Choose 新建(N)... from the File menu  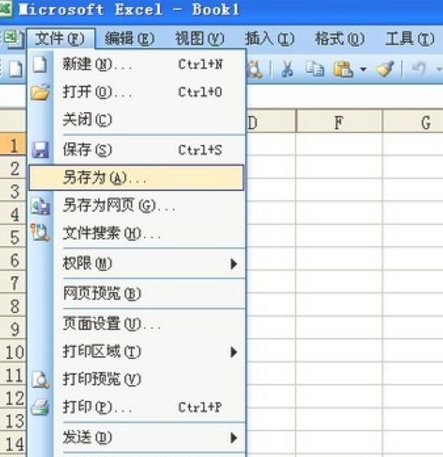coord(137,64)
